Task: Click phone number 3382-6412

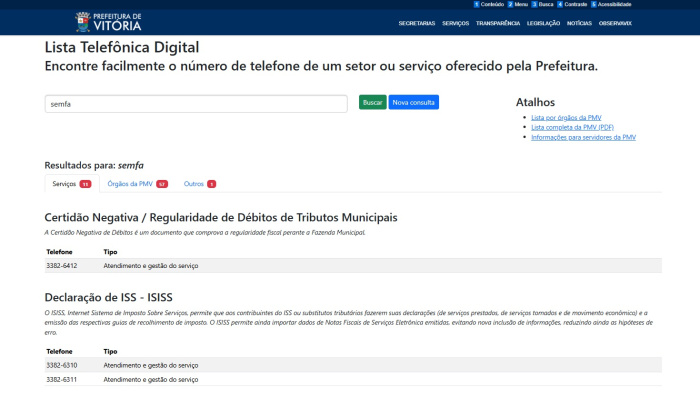Action: [62, 266]
